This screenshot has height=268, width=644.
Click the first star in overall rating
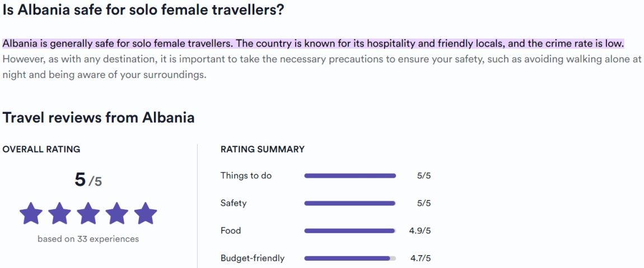(31, 214)
